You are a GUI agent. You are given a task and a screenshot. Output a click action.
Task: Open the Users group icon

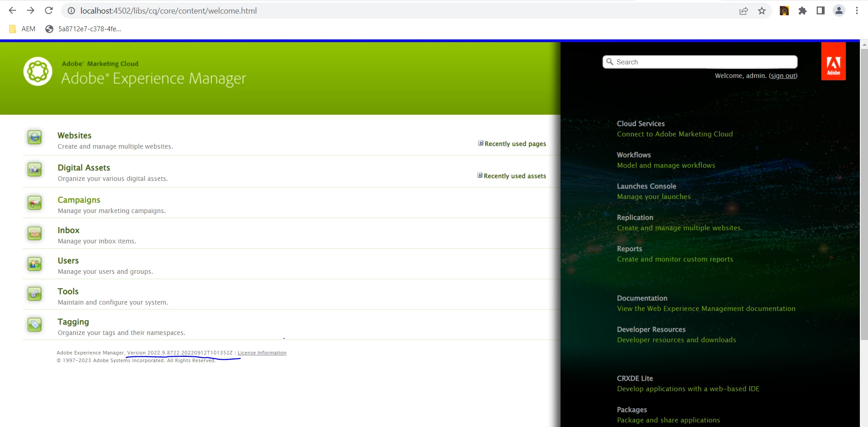pos(35,263)
